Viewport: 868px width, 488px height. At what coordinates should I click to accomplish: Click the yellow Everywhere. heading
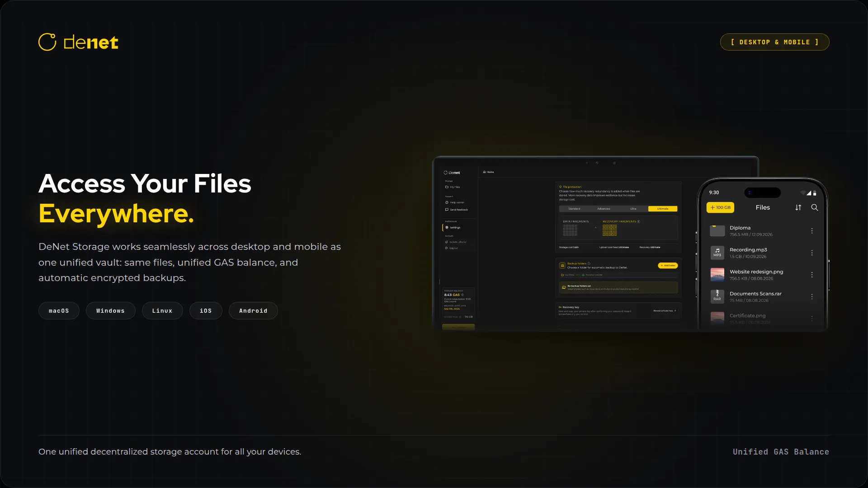116,213
